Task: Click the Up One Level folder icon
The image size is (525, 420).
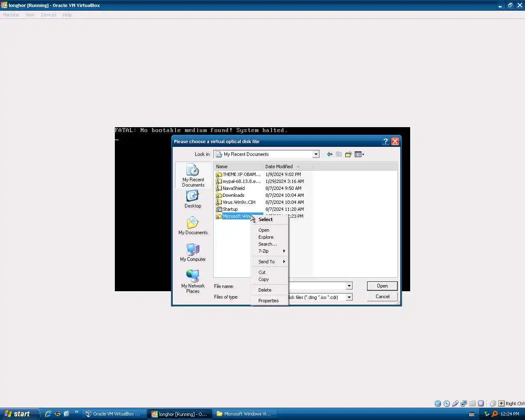Action: pyautogui.click(x=339, y=154)
